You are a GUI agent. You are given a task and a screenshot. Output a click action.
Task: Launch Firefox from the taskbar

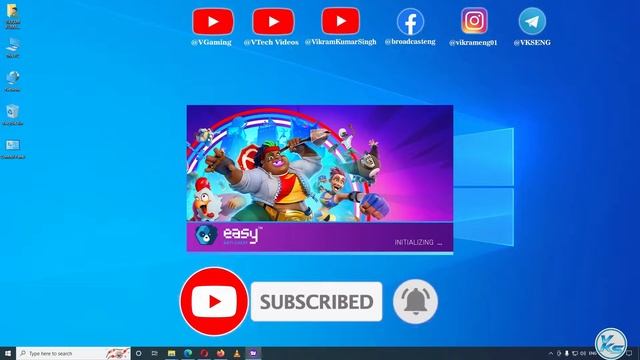(220, 353)
